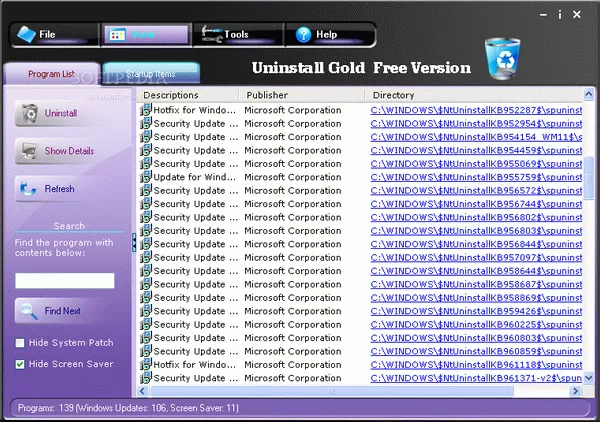
Task: Open the KB958869 directory link
Action: [x=476, y=298]
